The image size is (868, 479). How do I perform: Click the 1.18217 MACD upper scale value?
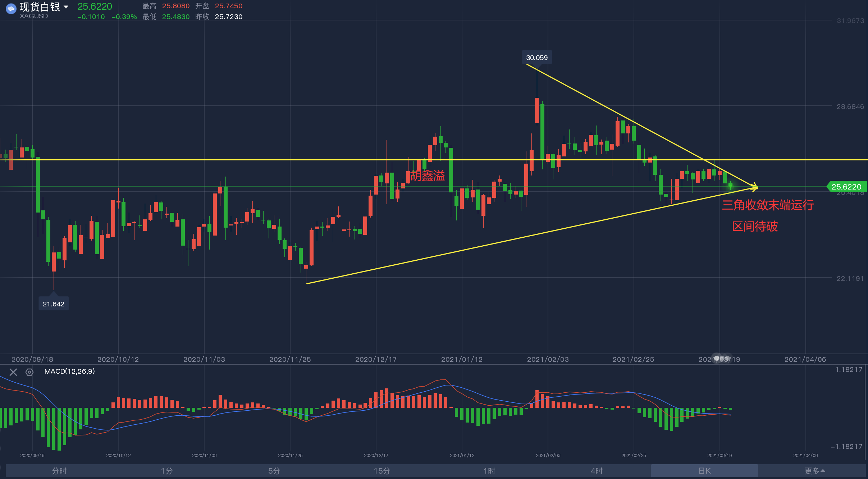849,370
